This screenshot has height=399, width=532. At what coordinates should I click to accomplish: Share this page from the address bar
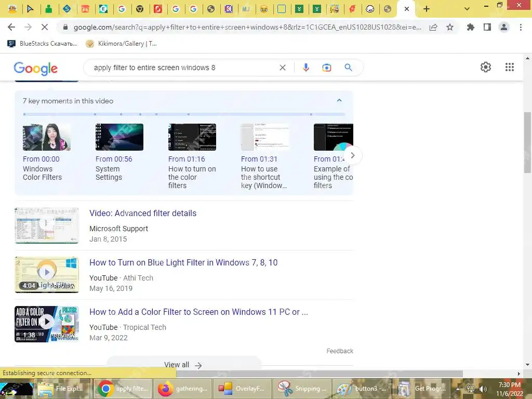(x=433, y=28)
